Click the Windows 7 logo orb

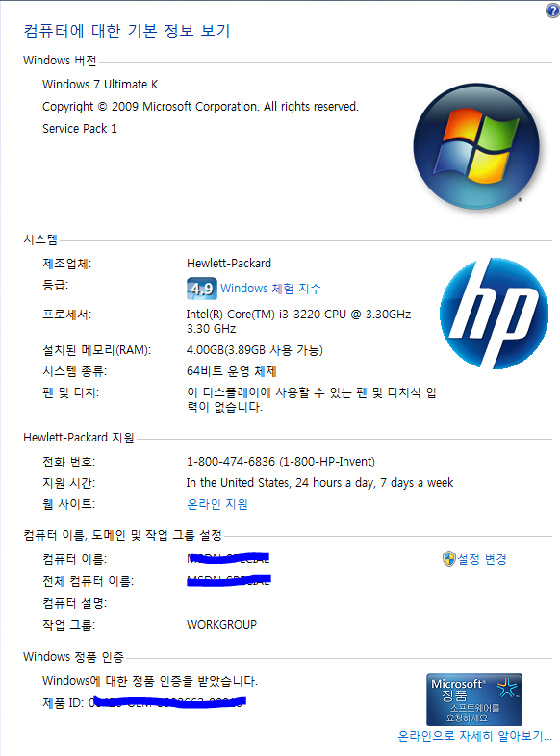(x=476, y=146)
